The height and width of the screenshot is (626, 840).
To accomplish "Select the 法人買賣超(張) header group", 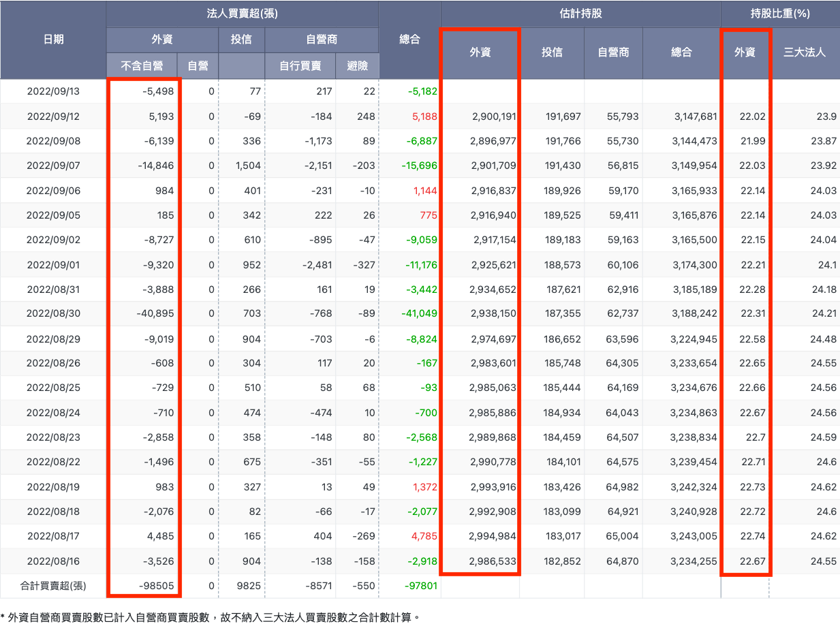I will pos(242,12).
